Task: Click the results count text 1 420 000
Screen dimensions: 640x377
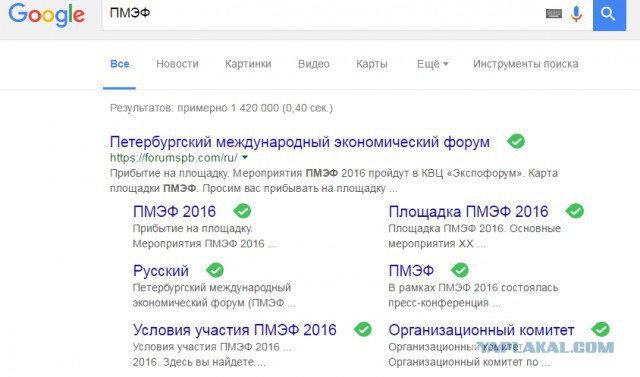Action: tap(255, 108)
